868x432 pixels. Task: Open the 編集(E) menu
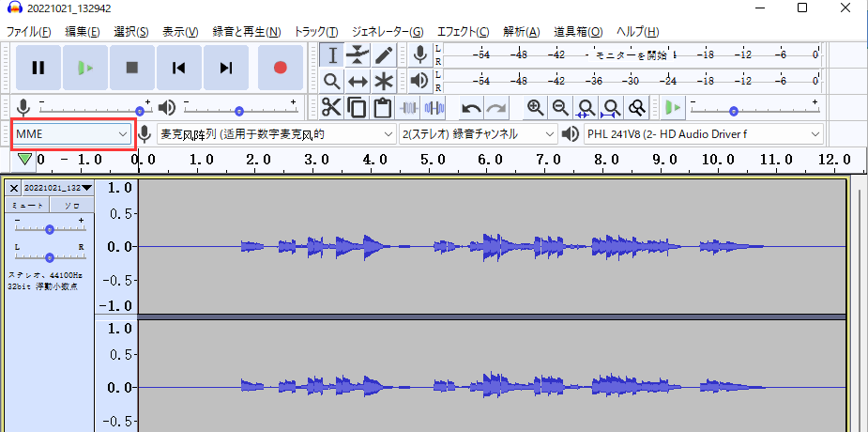[83, 32]
